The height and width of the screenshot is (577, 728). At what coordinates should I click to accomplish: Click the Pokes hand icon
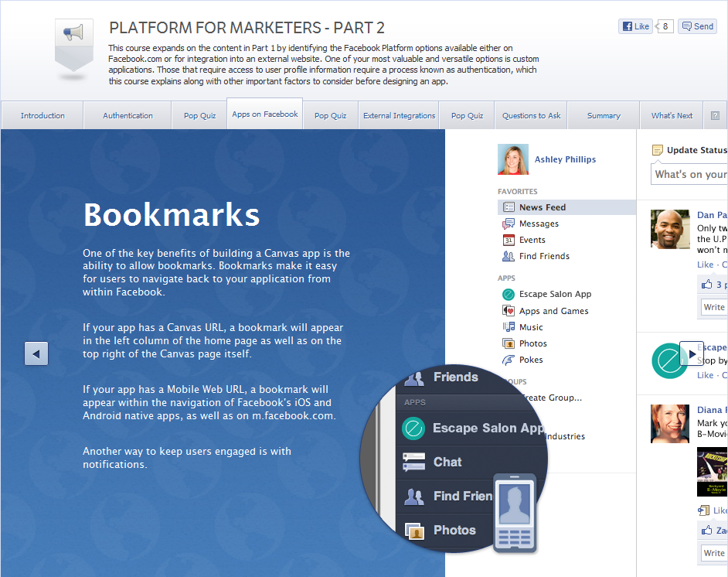point(509,360)
